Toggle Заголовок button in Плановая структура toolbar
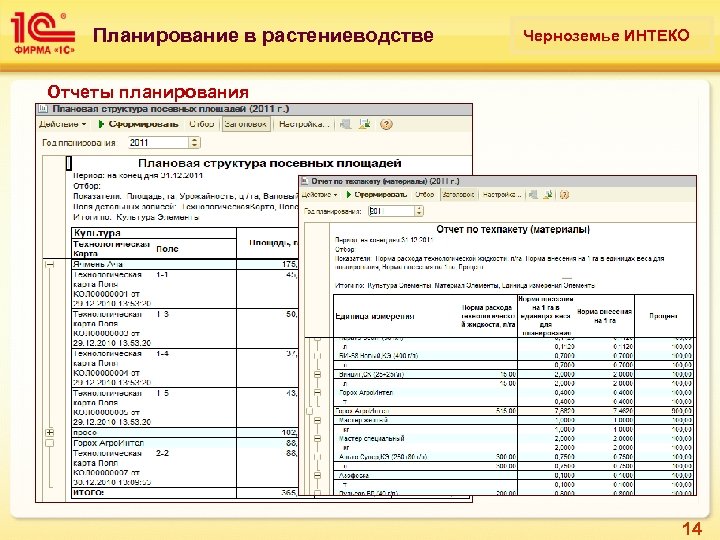Screen dimensions: 720x540 coord(247,124)
